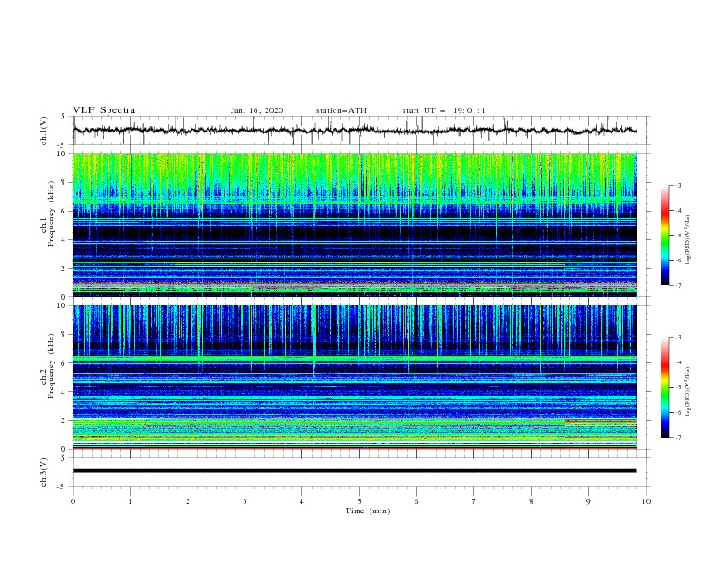The image size is (728, 563).
Task: Click the ch.1 voltage waveform trace
Action: (354, 131)
